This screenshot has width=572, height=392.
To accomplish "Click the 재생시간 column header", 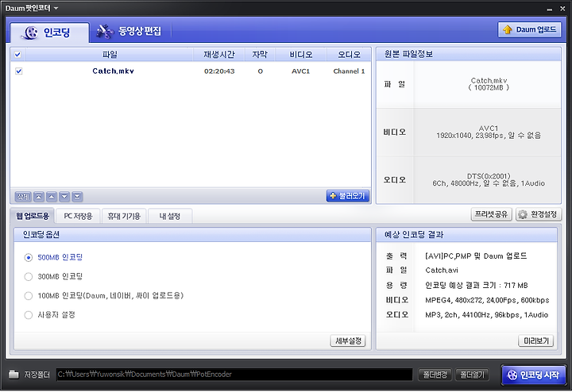I will (x=219, y=55).
